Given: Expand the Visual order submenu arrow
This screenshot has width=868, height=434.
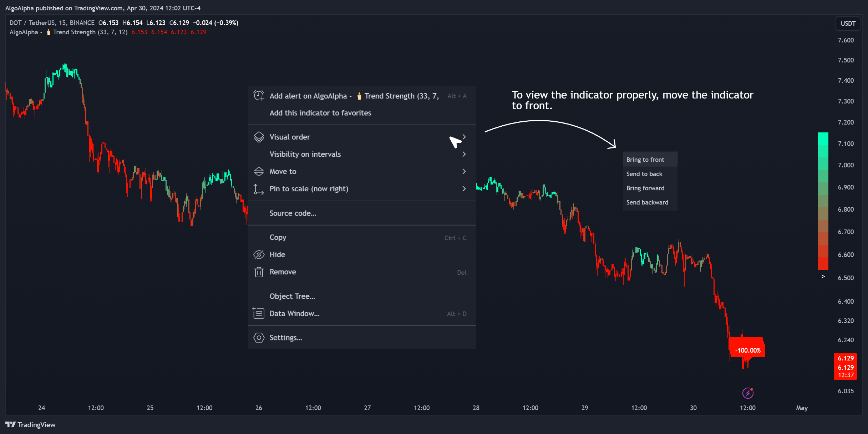Looking at the screenshot, I should 464,137.
